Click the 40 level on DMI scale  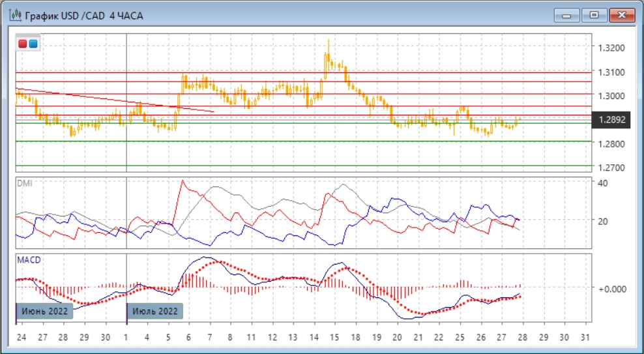point(603,183)
